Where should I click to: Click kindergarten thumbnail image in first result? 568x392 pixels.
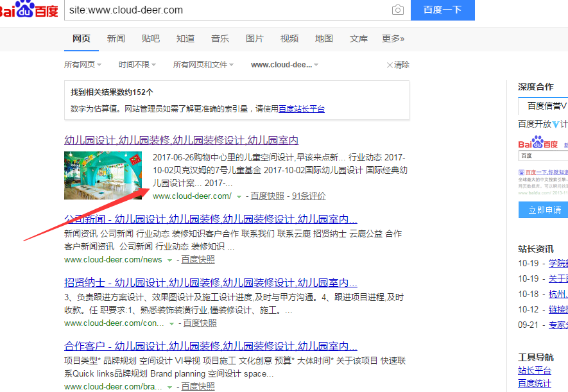pyautogui.click(x=103, y=175)
